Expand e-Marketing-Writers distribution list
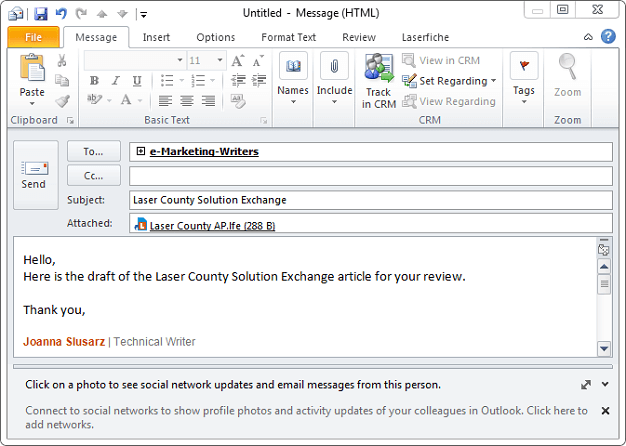This screenshot has height=446, width=626. pyautogui.click(x=141, y=151)
